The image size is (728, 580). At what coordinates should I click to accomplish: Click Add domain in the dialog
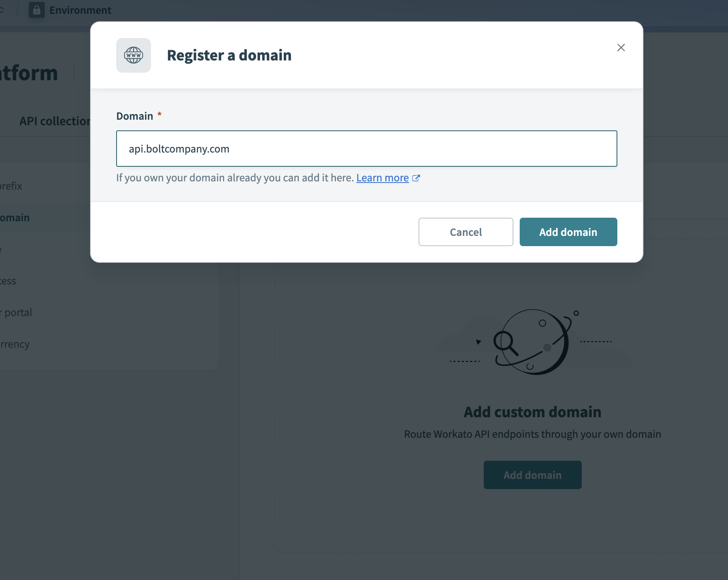(x=568, y=232)
